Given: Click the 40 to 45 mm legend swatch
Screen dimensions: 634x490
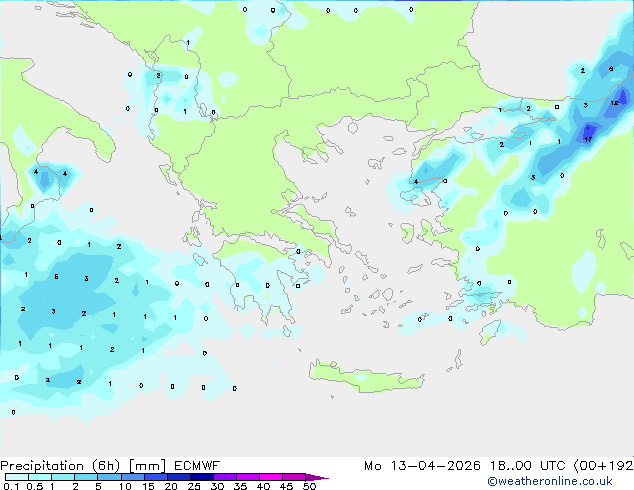Looking at the screenshot, I should (x=271, y=477).
